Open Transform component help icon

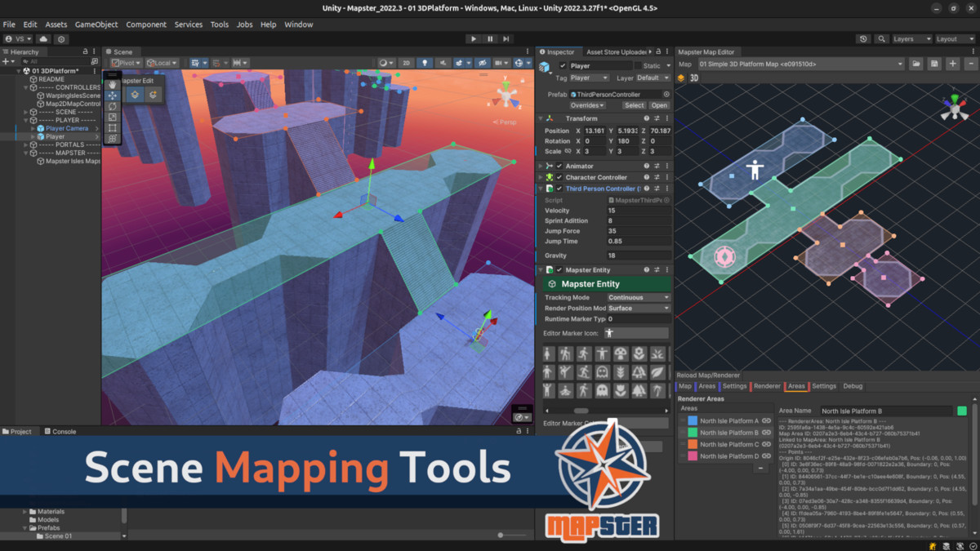coord(646,118)
